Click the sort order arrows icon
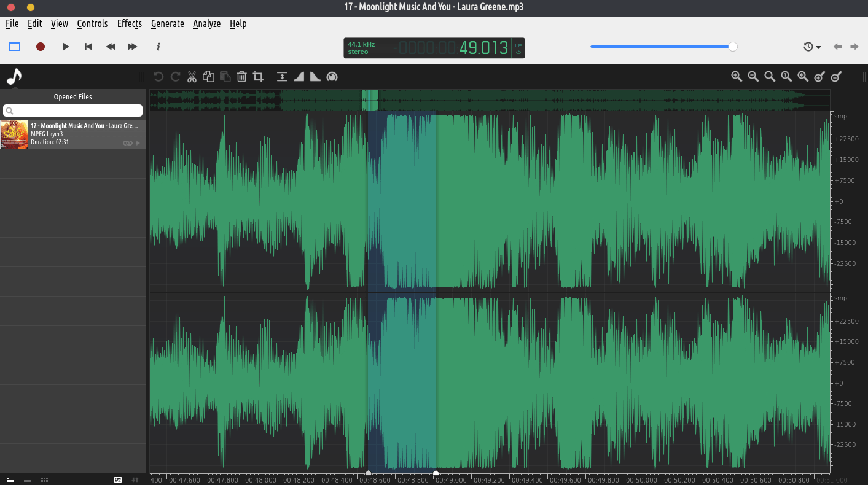Image resolution: width=868 pixels, height=485 pixels. pyautogui.click(x=135, y=479)
